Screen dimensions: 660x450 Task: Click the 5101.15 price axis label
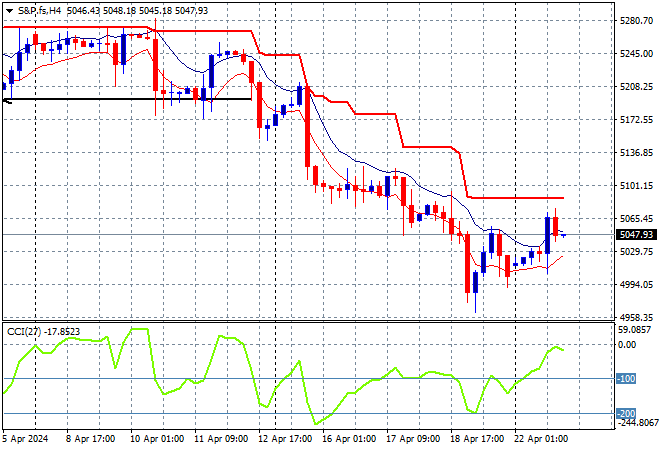coord(636,186)
